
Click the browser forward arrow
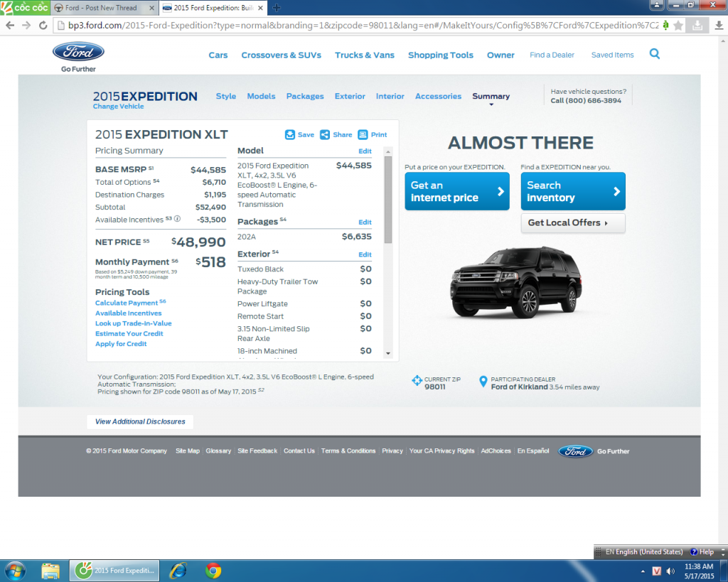click(26, 26)
